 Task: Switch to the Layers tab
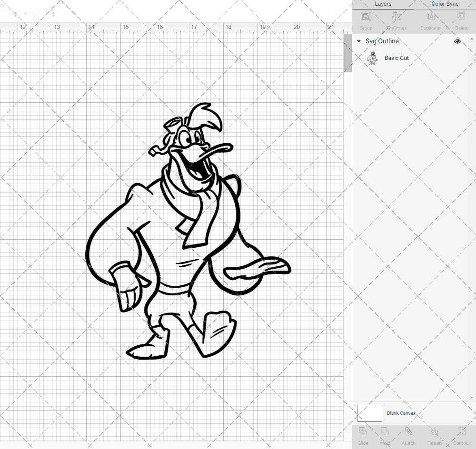pyautogui.click(x=383, y=4)
